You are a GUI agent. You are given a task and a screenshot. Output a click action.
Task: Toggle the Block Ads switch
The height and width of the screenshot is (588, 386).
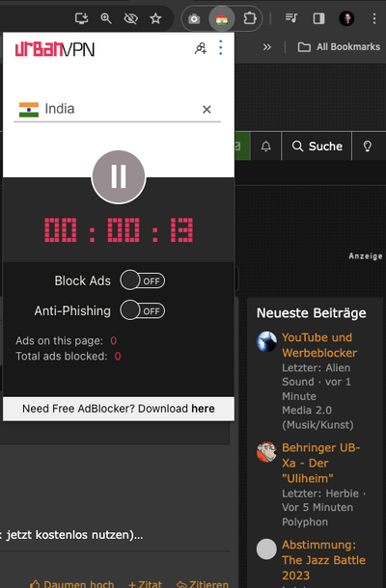point(142,281)
